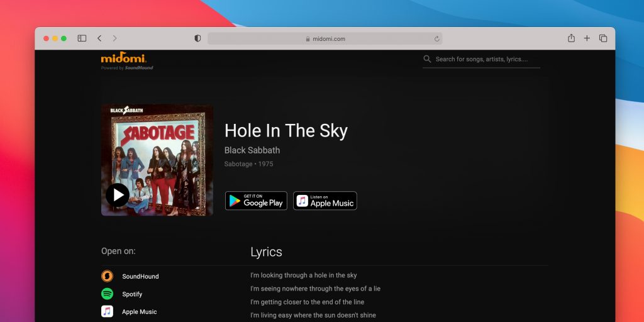
Task: Open the privacy report shield icon
Action: coord(197,38)
